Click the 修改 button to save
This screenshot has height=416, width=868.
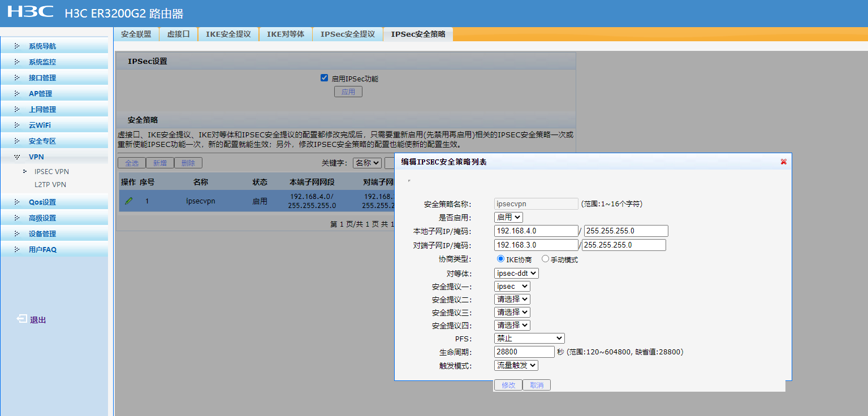[508, 385]
